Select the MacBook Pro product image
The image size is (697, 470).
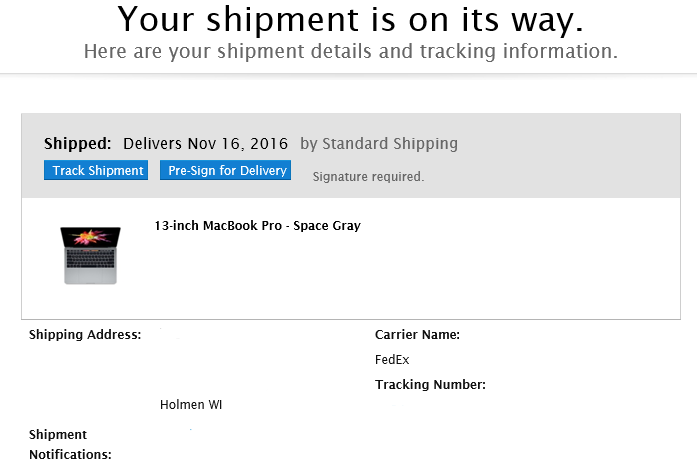pos(91,255)
